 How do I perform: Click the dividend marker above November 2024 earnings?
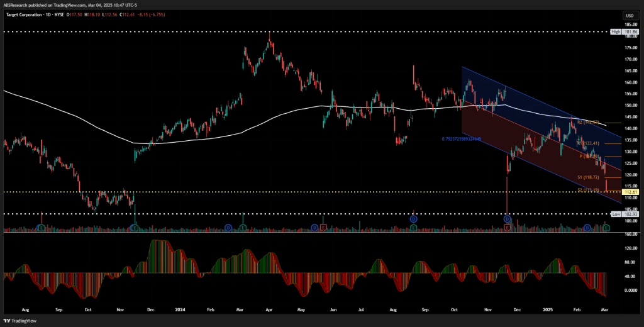click(508, 219)
